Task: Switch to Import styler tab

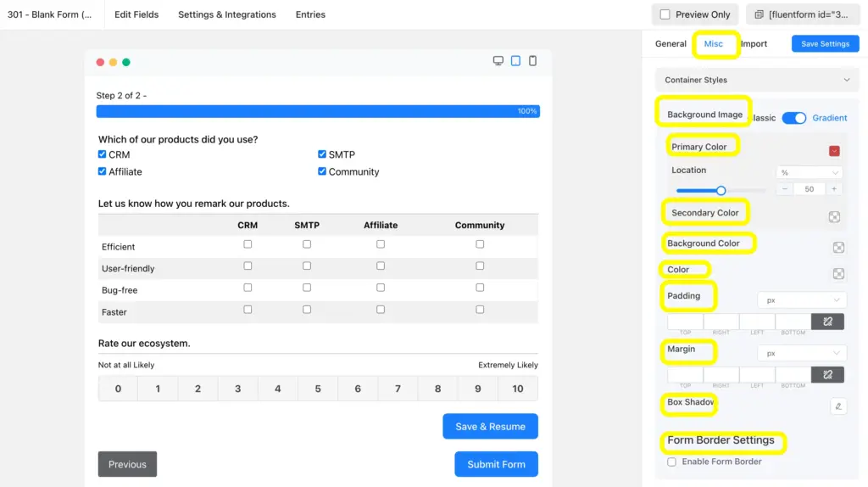Action: [x=754, y=44]
